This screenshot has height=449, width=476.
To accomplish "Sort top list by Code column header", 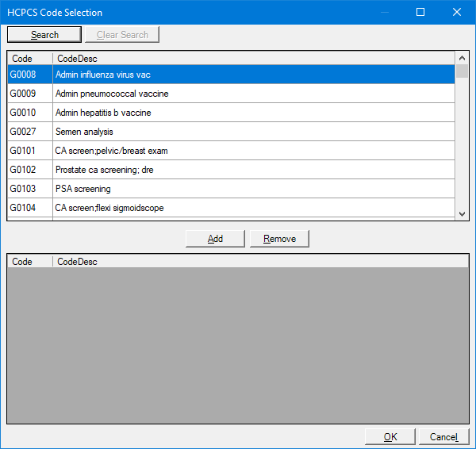I will (x=30, y=58).
